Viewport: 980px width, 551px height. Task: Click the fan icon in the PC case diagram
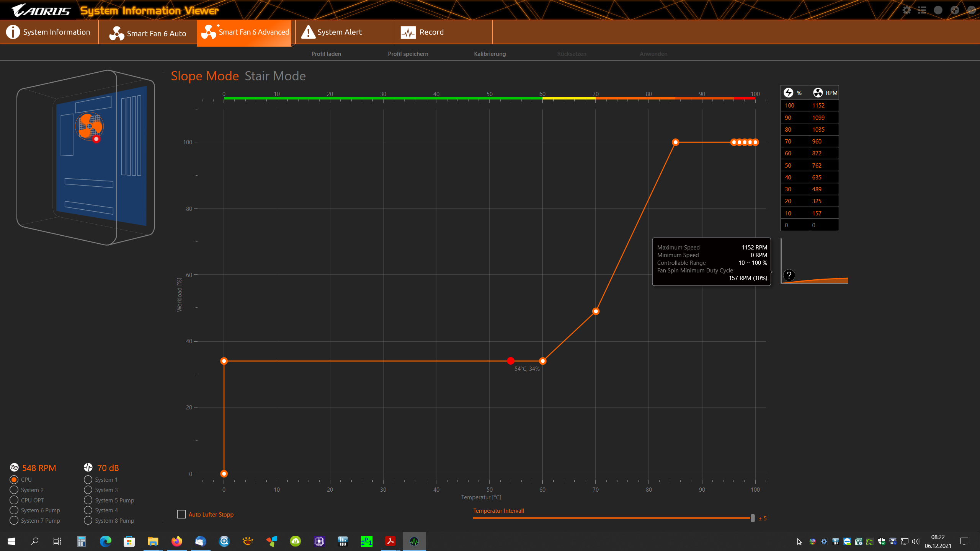(90, 126)
